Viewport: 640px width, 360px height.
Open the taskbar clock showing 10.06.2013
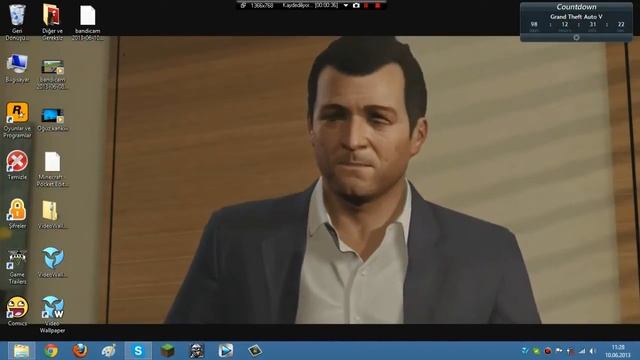pos(618,351)
